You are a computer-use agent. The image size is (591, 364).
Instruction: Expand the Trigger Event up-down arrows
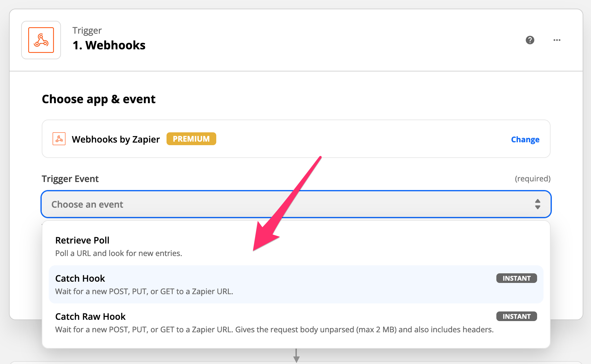pyautogui.click(x=537, y=204)
